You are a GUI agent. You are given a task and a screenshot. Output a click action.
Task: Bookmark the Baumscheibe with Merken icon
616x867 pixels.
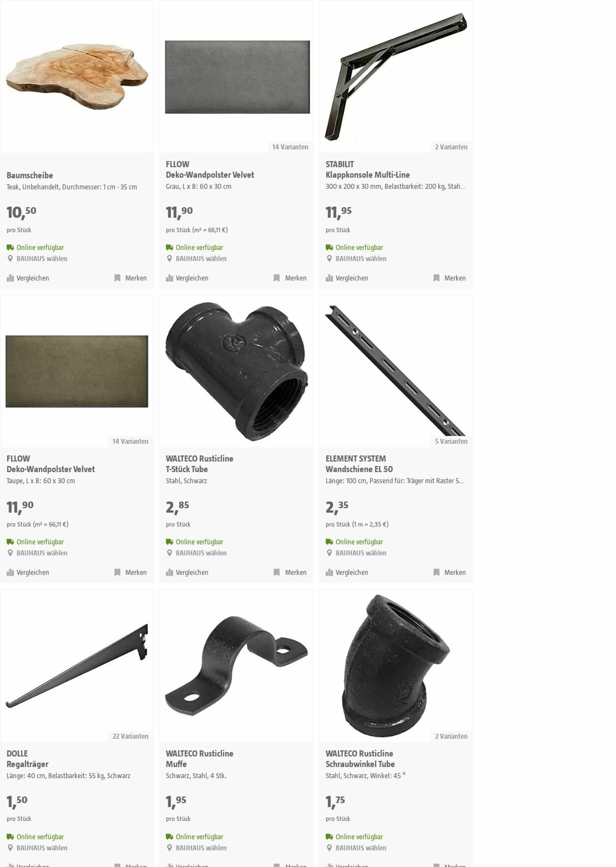click(117, 278)
